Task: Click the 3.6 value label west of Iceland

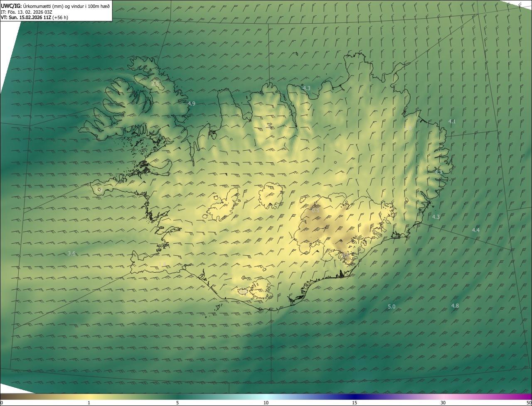Action: pos(71,253)
